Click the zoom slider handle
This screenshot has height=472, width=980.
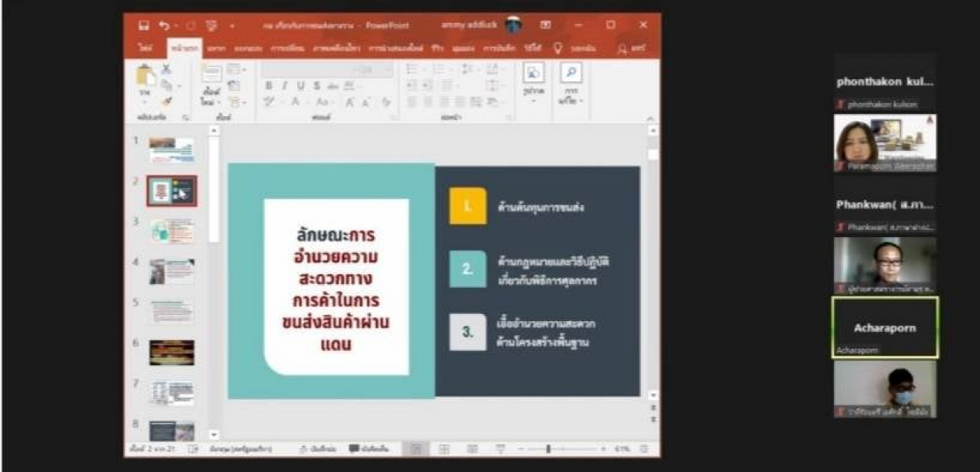pyautogui.click(x=548, y=449)
